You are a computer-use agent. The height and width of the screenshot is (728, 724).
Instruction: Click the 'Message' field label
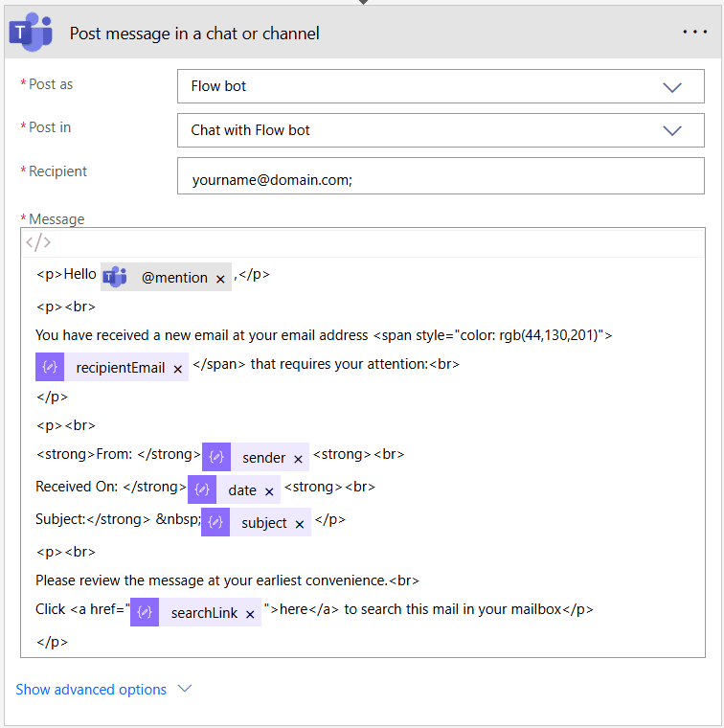[57, 218]
